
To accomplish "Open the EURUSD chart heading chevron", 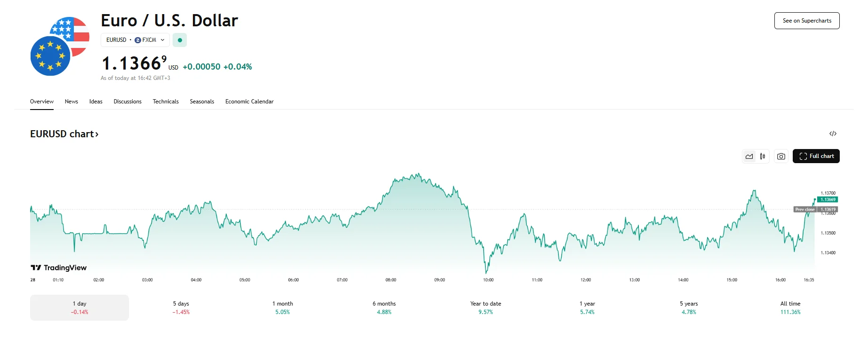I will point(97,134).
